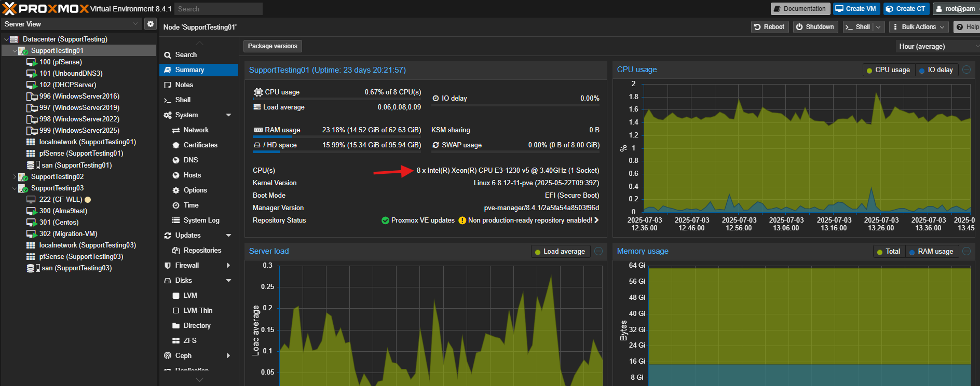Select san (SupportTesting03) storage

pos(76,268)
